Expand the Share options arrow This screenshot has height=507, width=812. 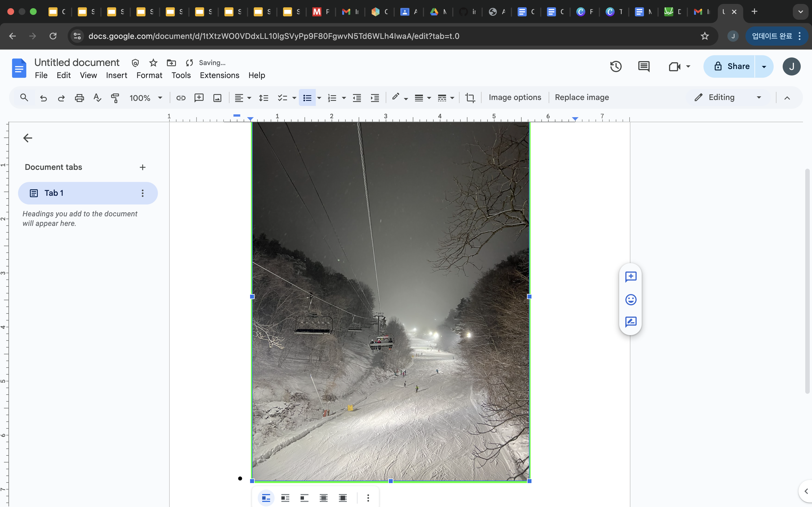(764, 66)
